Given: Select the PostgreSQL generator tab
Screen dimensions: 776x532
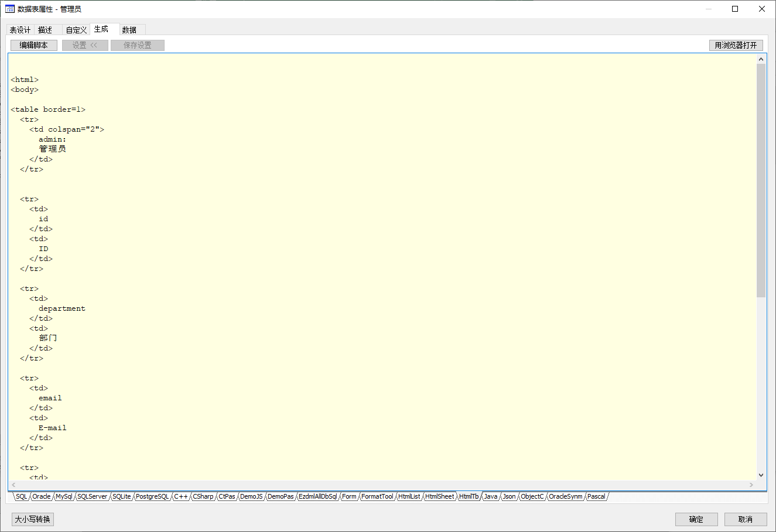Looking at the screenshot, I should [152, 496].
